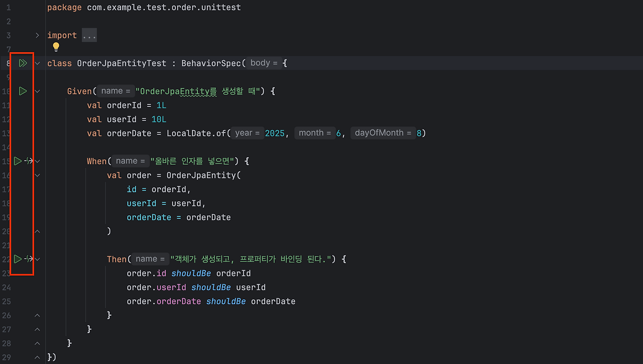Click the BehaviorSpec superclass name
Viewport: 643px width, 364px height.
click(211, 63)
